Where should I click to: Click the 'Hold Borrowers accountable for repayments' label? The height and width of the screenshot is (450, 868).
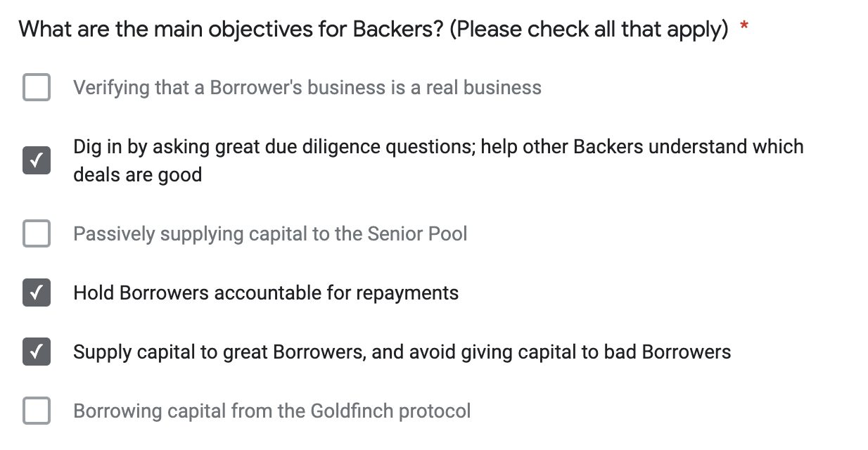click(x=266, y=293)
